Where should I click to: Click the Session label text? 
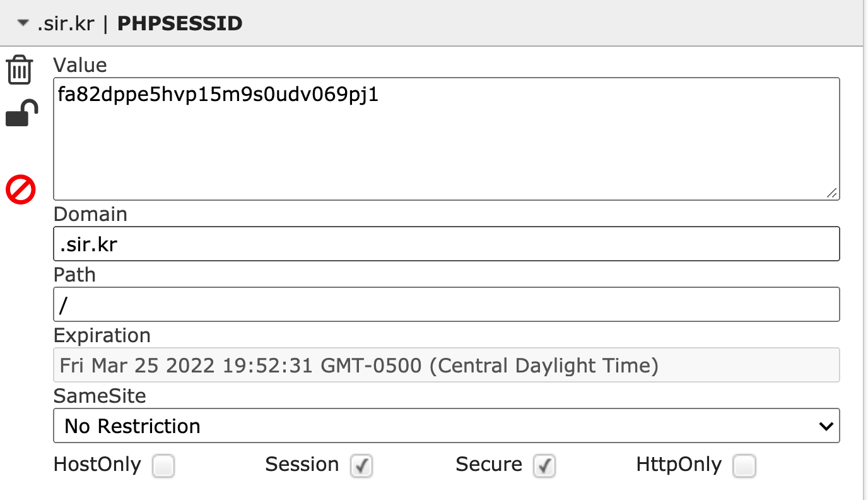point(302,465)
